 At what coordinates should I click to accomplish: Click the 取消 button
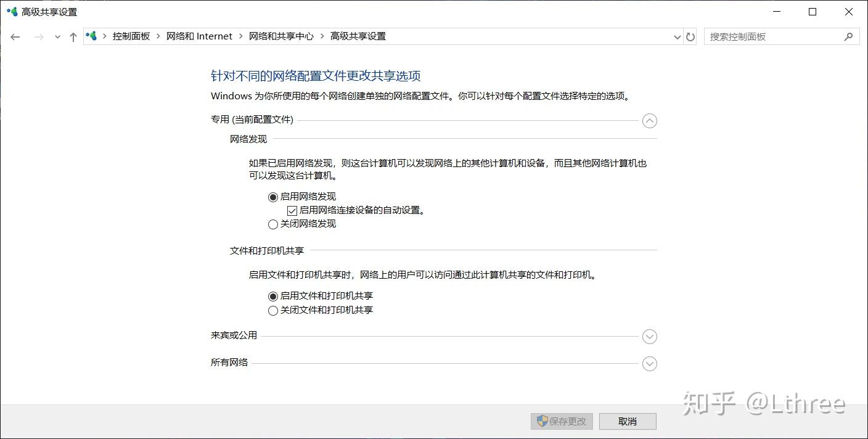[628, 421]
